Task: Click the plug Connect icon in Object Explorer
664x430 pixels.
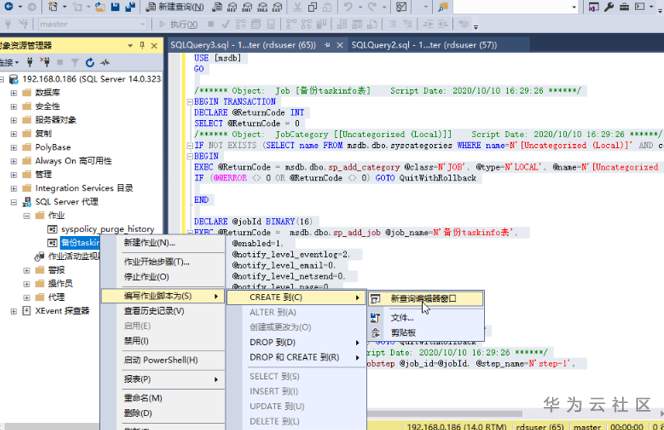Action: coord(30,63)
